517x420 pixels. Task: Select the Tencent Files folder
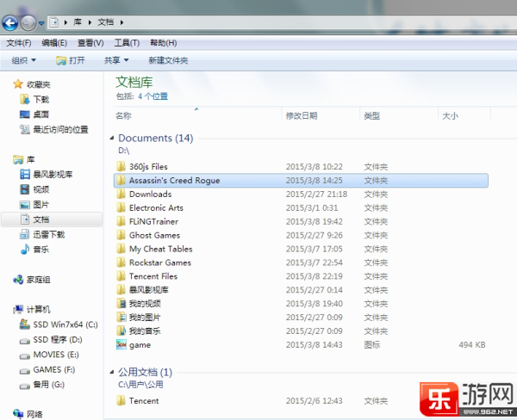301,276
